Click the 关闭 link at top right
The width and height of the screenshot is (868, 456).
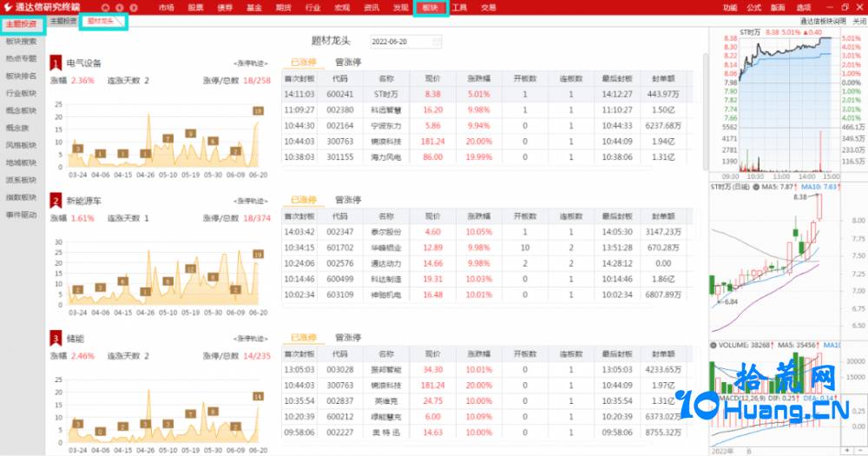point(859,21)
